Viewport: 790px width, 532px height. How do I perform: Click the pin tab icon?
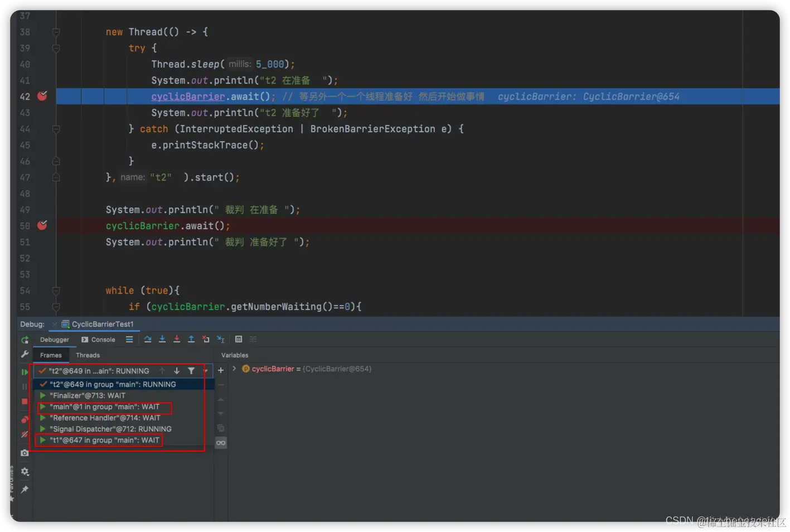(x=25, y=489)
